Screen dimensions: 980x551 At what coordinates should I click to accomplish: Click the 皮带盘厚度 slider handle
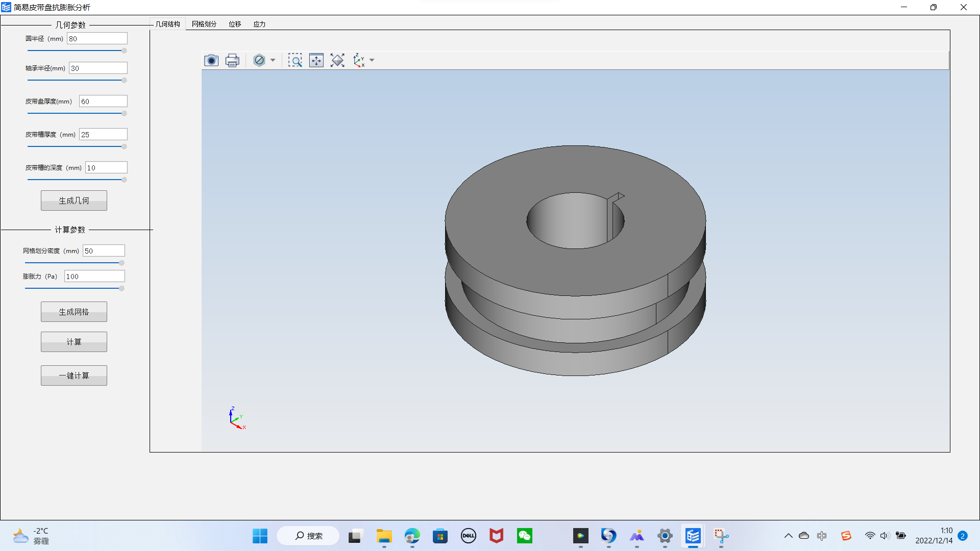point(124,113)
